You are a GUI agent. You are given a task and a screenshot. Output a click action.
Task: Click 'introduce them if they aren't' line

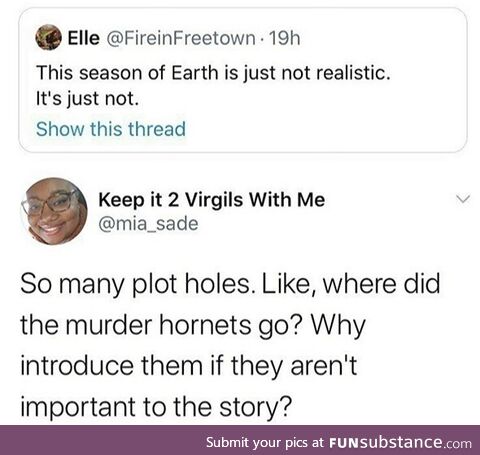[189, 366]
